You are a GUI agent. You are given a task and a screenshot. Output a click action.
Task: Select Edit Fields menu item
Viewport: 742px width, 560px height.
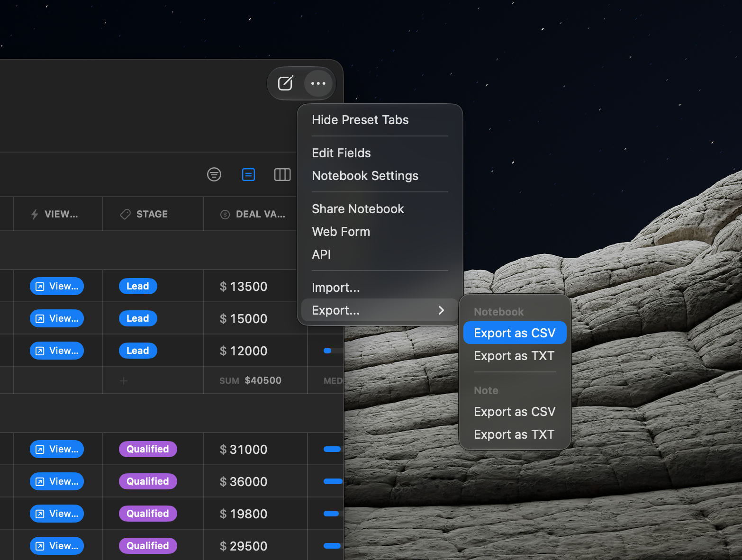[x=380, y=153]
